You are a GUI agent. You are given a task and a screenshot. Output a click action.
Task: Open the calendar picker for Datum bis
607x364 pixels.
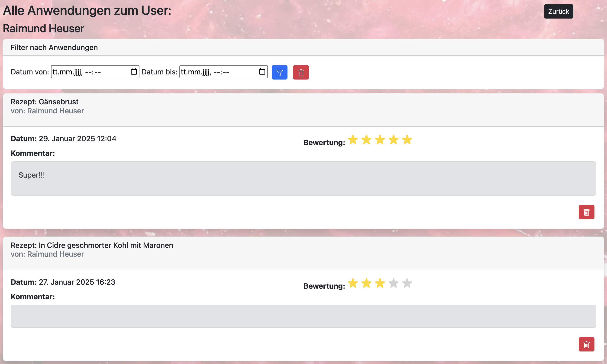click(x=262, y=72)
